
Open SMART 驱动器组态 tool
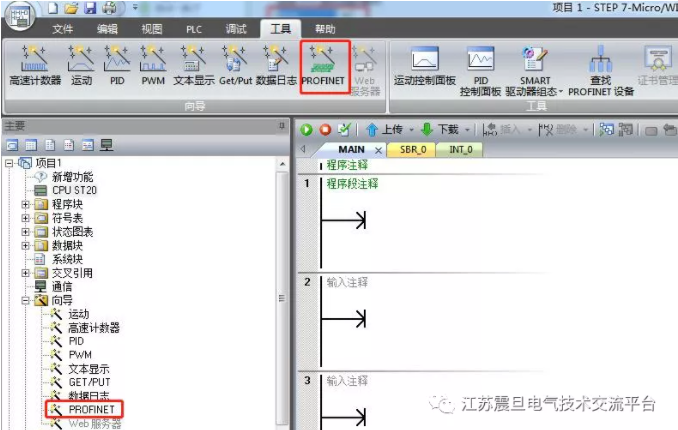coord(532,71)
